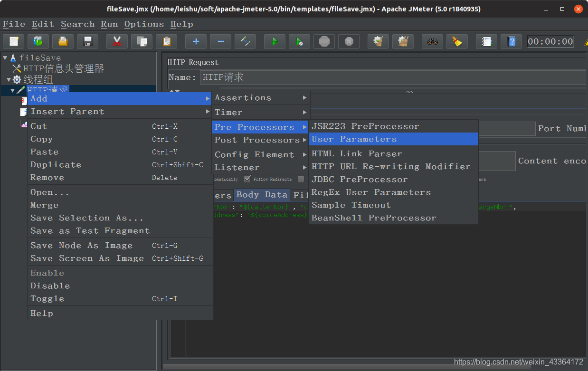Click the Toggle enable/disable toolbar icon

(245, 41)
